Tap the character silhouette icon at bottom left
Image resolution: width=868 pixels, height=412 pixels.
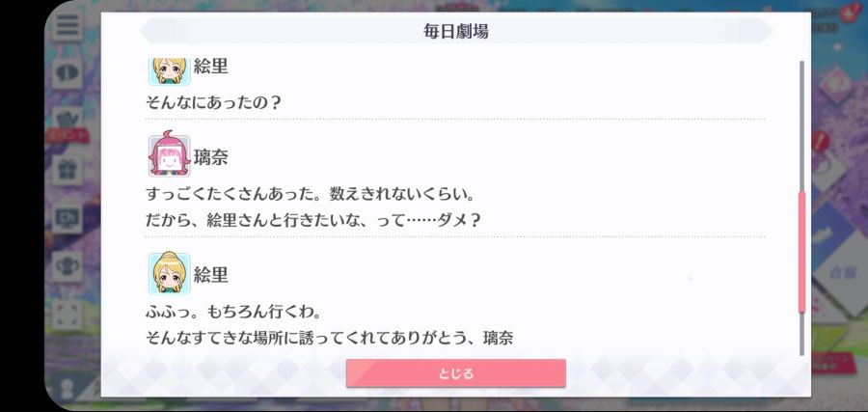click(68, 389)
